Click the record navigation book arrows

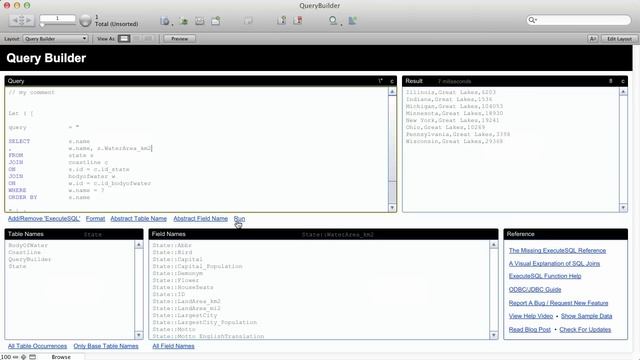point(21,20)
